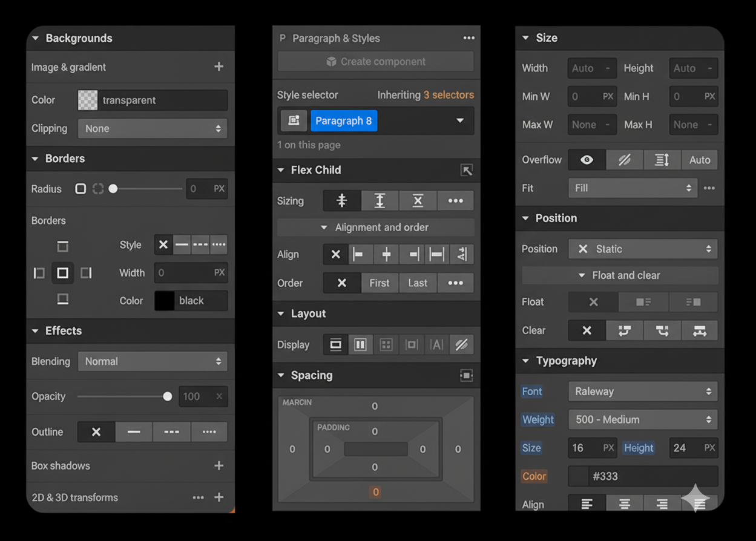Choose dashed border style
This screenshot has height=541, width=756.
tap(200, 245)
